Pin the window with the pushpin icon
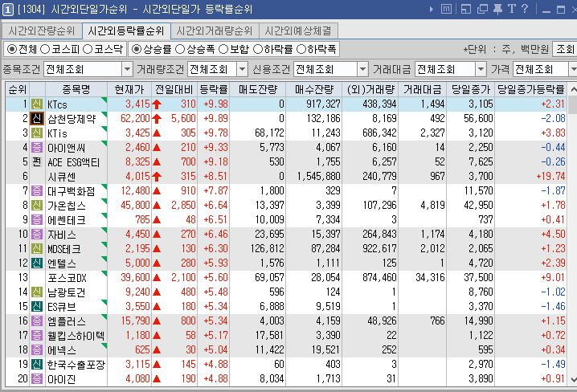 click(x=497, y=9)
